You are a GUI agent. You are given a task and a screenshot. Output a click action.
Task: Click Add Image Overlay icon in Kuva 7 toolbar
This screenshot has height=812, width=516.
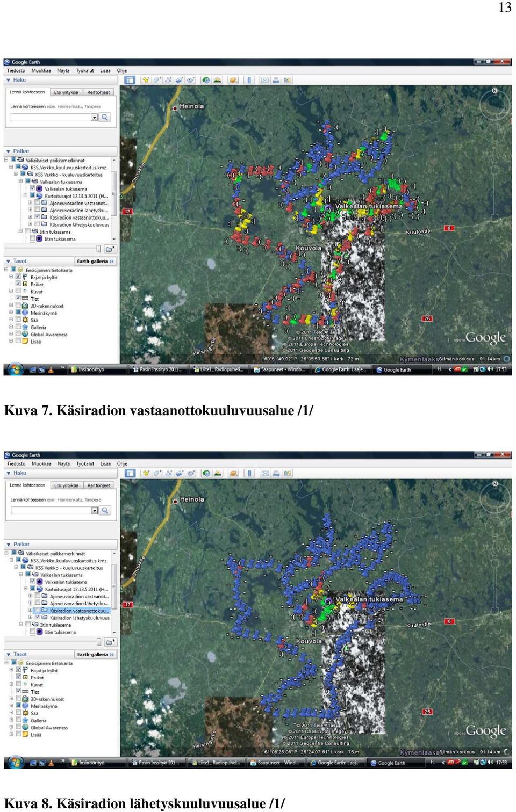coord(180,80)
